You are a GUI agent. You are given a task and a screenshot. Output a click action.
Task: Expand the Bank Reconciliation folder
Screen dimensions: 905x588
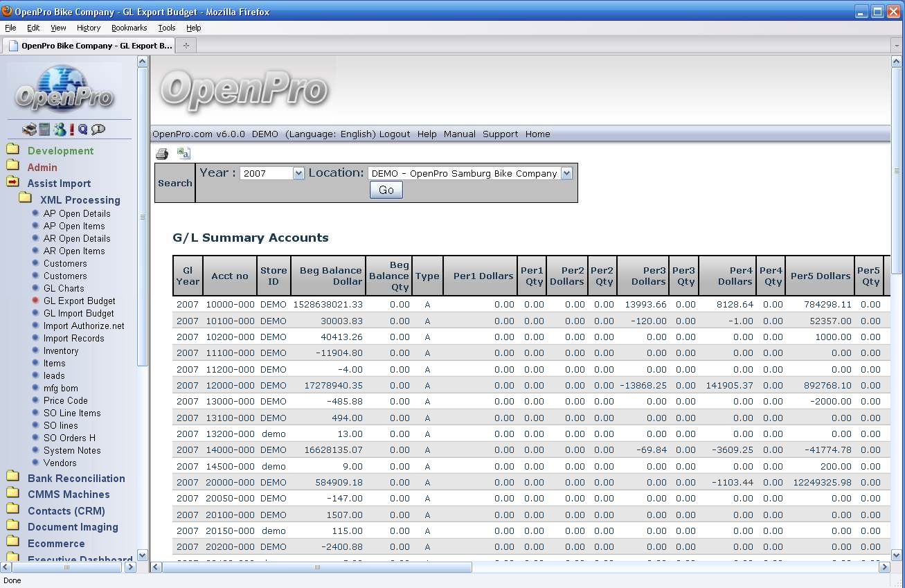pos(76,479)
